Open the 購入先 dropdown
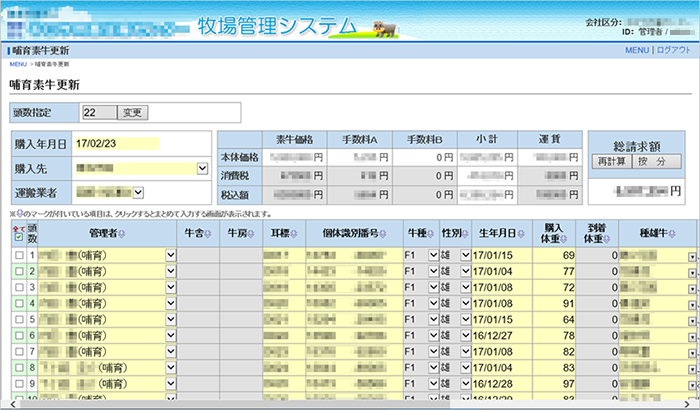700x410 pixels. pos(202,168)
